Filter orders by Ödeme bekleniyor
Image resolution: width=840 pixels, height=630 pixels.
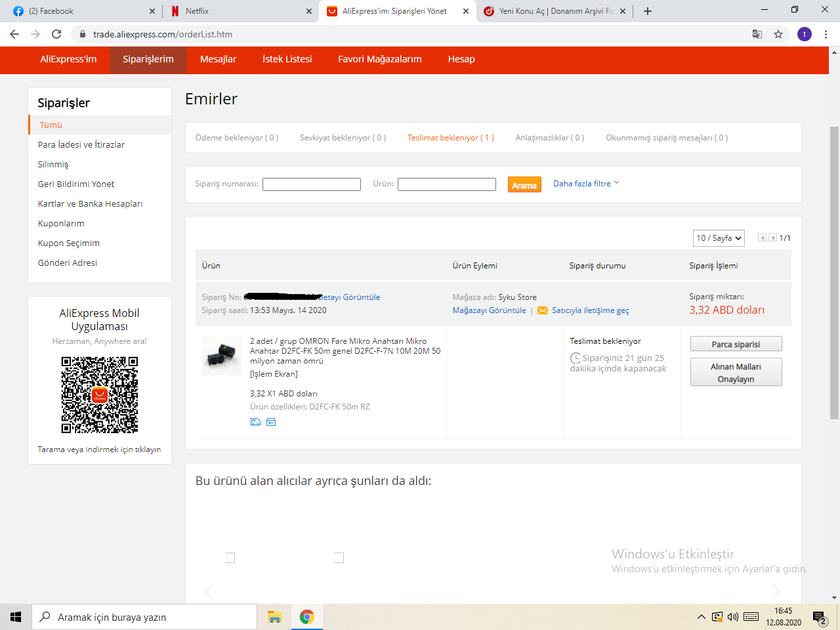point(237,138)
